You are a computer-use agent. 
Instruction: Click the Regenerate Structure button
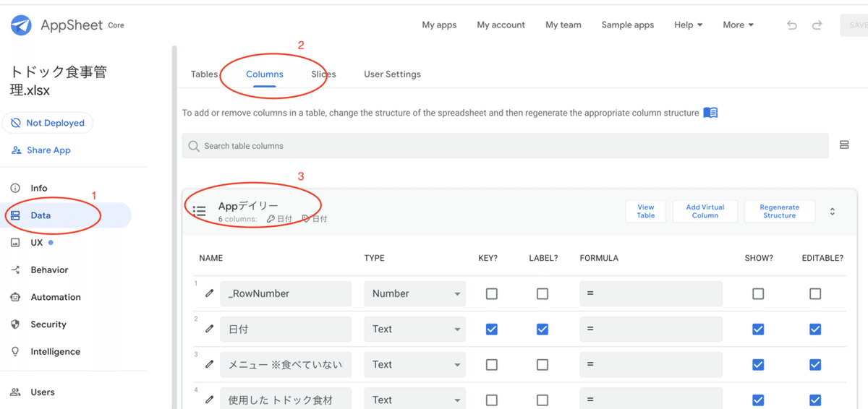click(779, 211)
